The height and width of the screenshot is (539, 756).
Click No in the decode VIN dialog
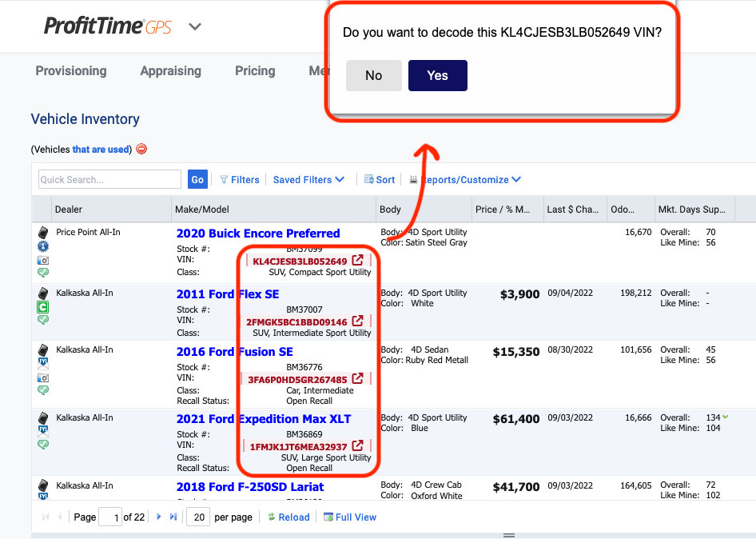374,75
